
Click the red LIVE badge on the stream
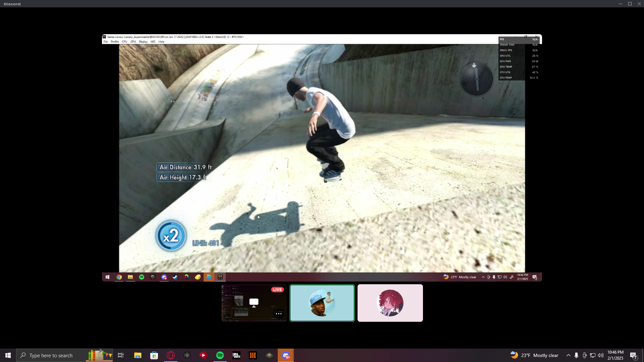click(x=277, y=290)
